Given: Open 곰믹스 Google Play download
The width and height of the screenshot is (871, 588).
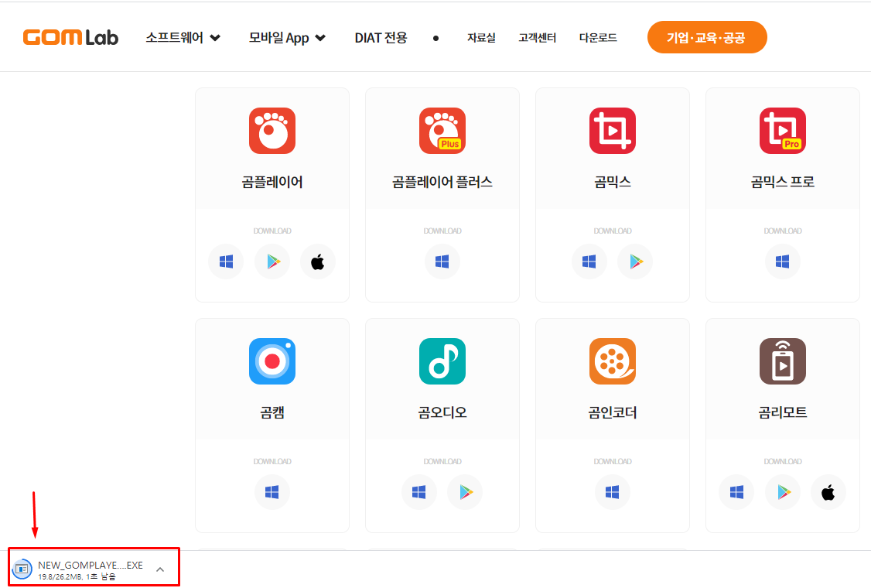Looking at the screenshot, I should click(635, 262).
